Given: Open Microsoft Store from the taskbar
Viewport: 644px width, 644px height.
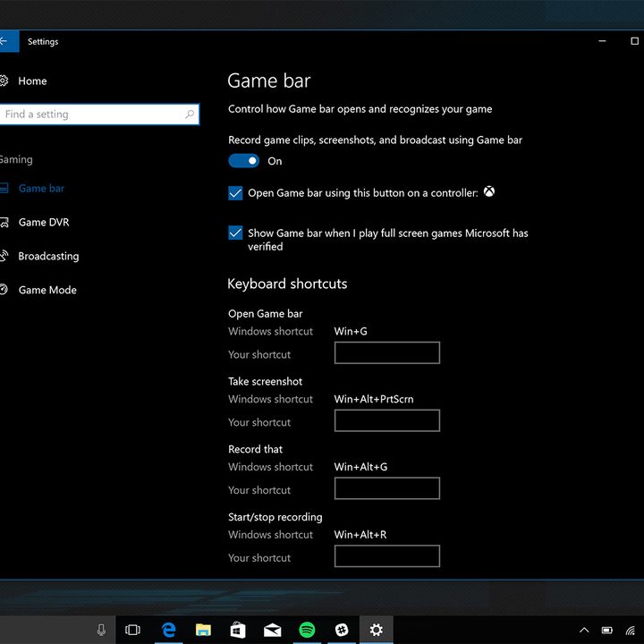Looking at the screenshot, I should [238, 630].
